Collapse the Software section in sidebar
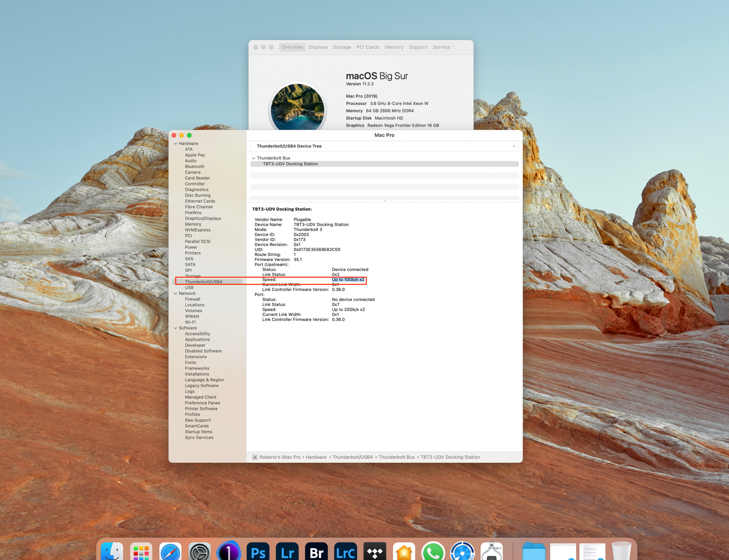 pos(175,328)
